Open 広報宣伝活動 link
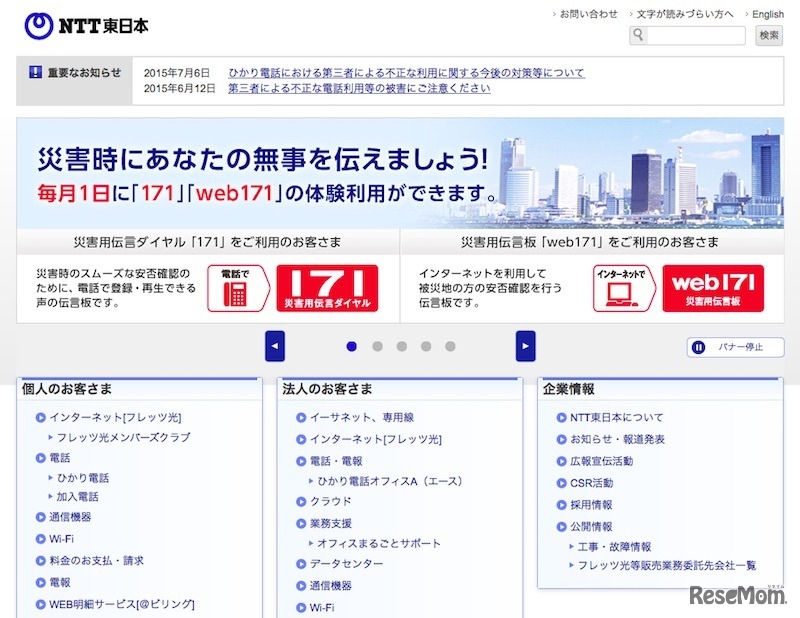800x618 pixels. 602,461
